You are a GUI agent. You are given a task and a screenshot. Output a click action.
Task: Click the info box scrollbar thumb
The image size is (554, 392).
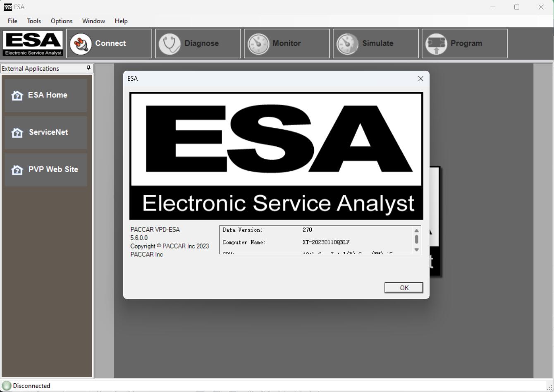(x=416, y=239)
